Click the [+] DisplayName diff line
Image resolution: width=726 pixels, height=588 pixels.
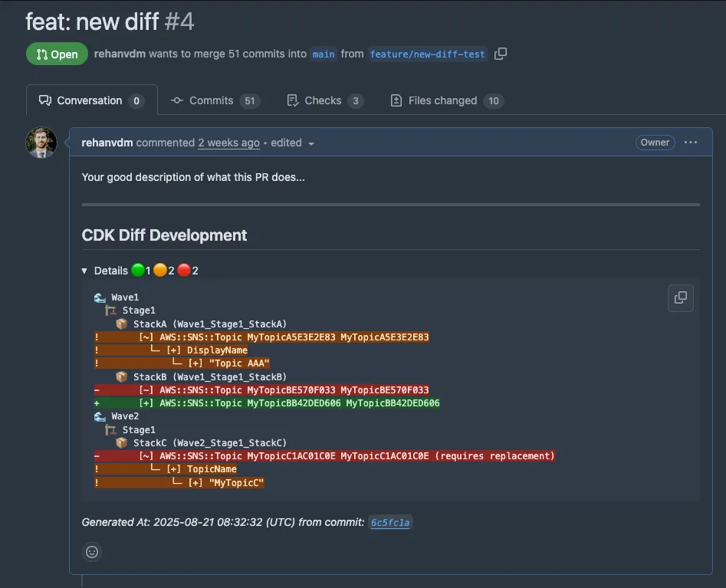pyautogui.click(x=171, y=350)
